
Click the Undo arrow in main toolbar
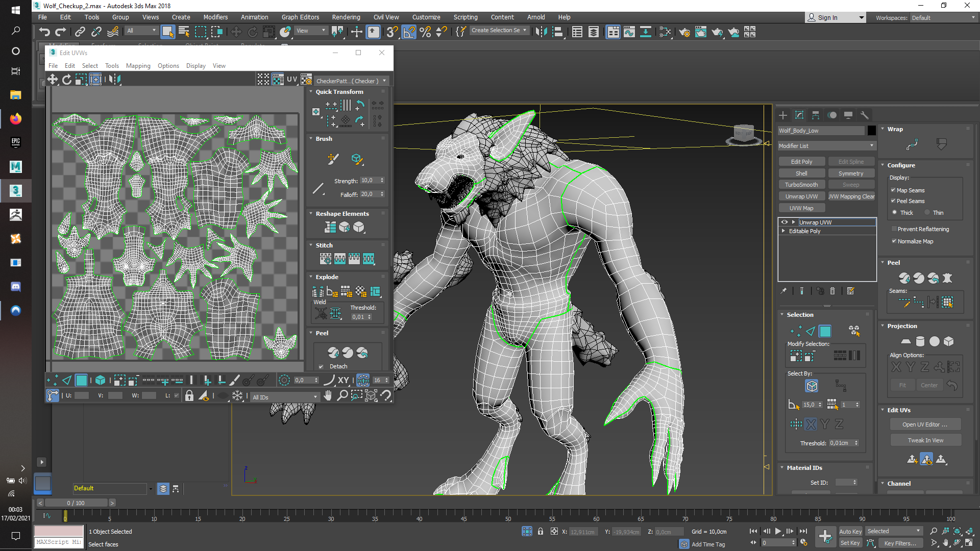(x=44, y=32)
